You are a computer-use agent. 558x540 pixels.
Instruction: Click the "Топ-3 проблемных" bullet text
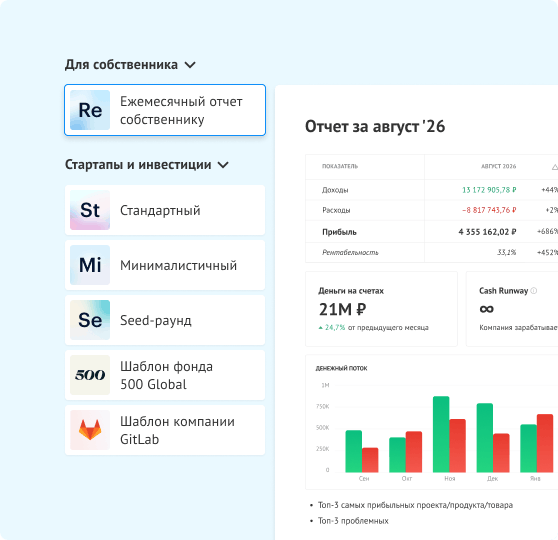(353, 521)
